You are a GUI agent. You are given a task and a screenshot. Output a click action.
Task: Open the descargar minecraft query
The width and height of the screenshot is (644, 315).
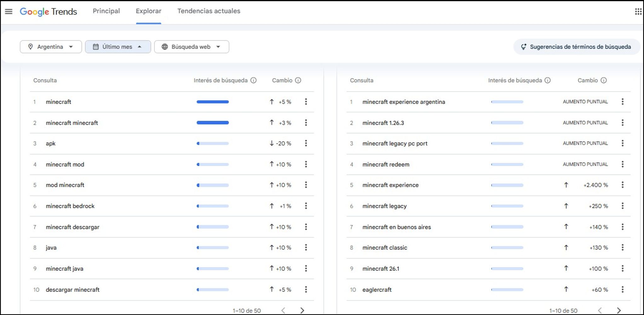click(x=72, y=289)
